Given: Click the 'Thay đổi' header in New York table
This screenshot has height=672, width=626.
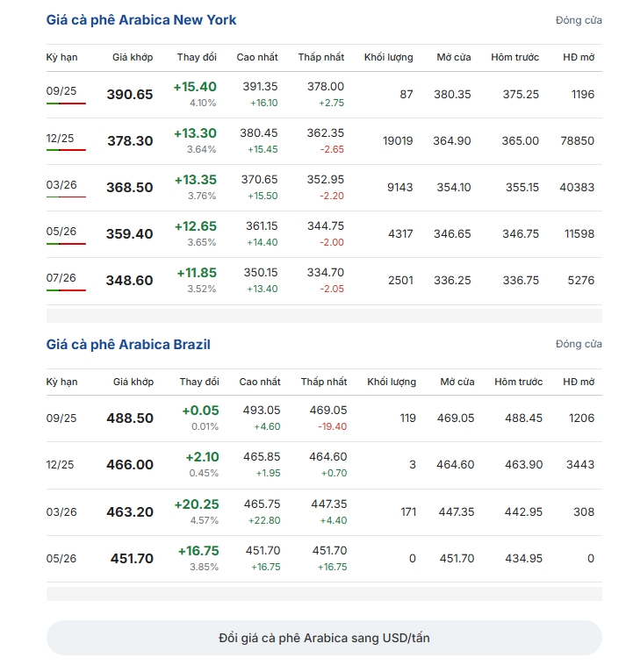Looking at the screenshot, I should click(x=197, y=57).
